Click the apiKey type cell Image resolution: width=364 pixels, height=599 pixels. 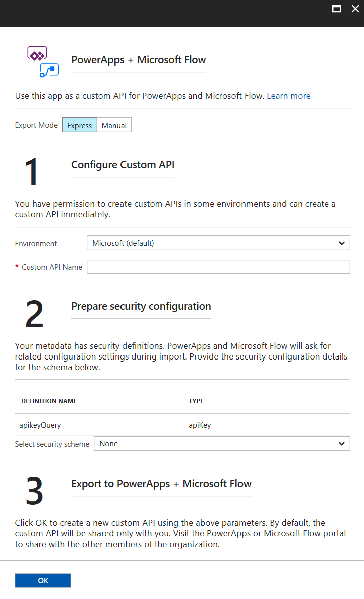coord(200,425)
